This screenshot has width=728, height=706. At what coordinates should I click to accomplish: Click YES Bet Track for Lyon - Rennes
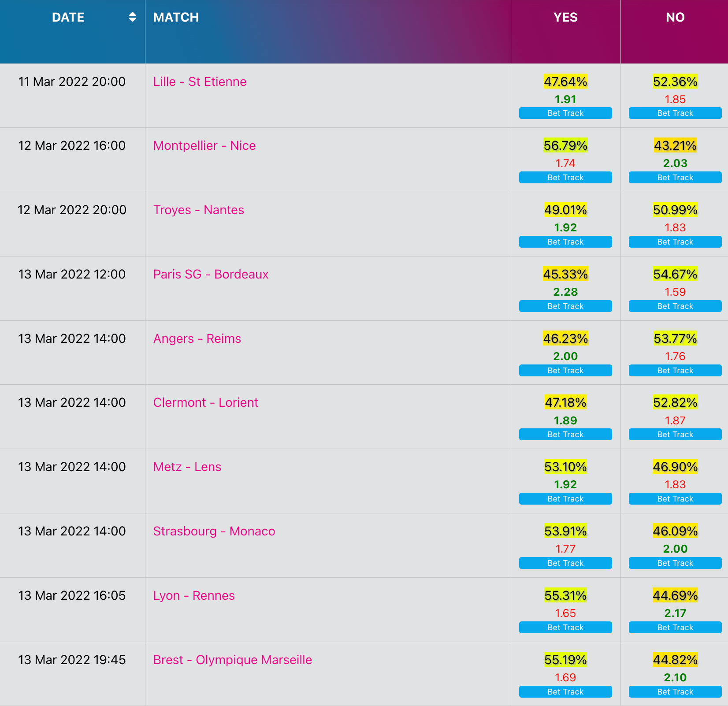[x=565, y=628]
